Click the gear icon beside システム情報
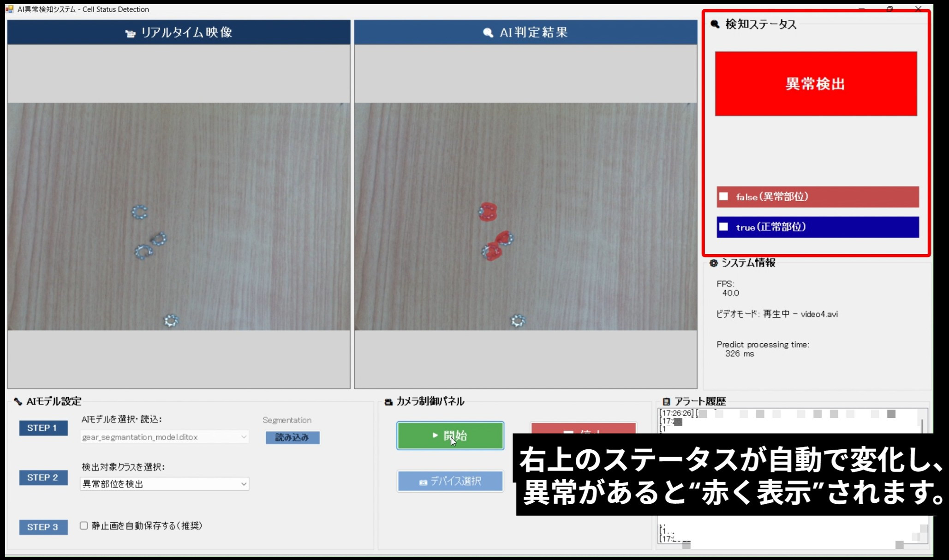 pos(712,263)
